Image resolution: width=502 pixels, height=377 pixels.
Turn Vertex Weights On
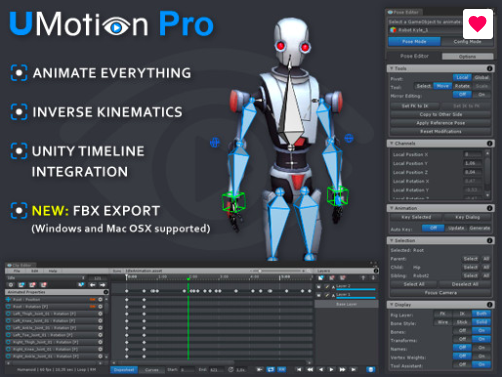481,356
